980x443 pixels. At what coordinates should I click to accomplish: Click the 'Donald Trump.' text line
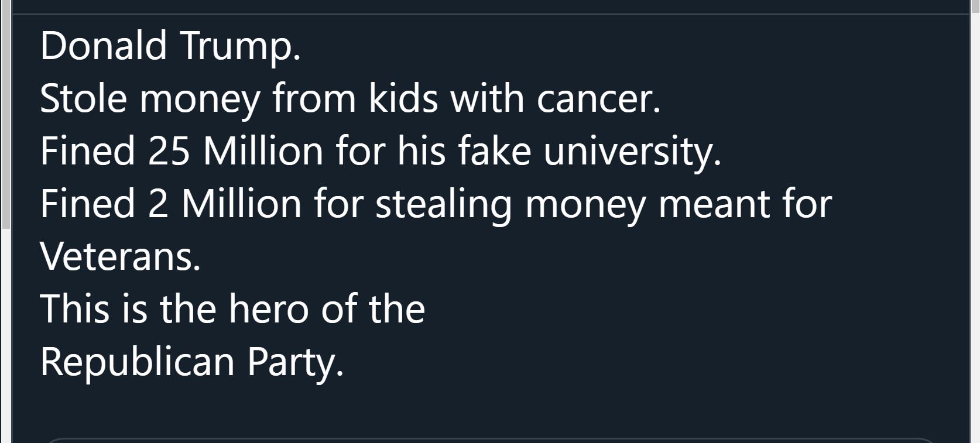click(x=170, y=46)
